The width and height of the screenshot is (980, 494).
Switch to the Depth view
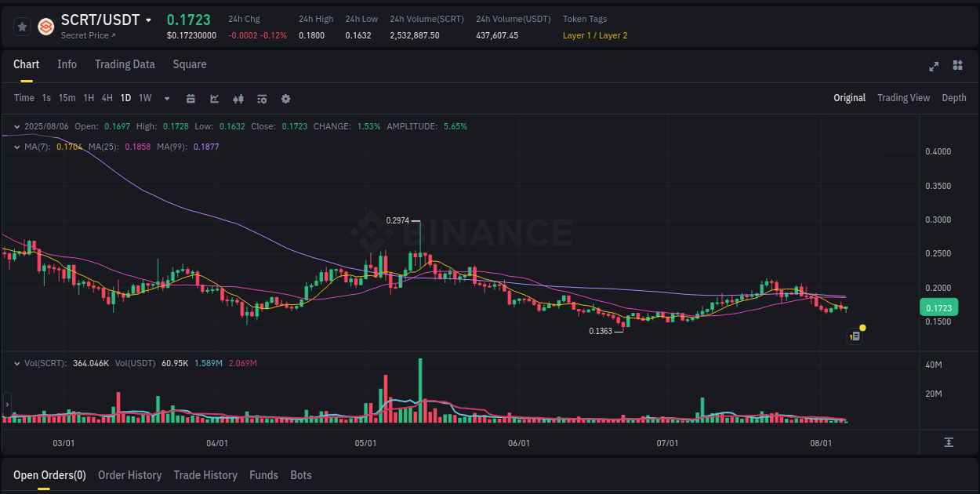pos(954,98)
